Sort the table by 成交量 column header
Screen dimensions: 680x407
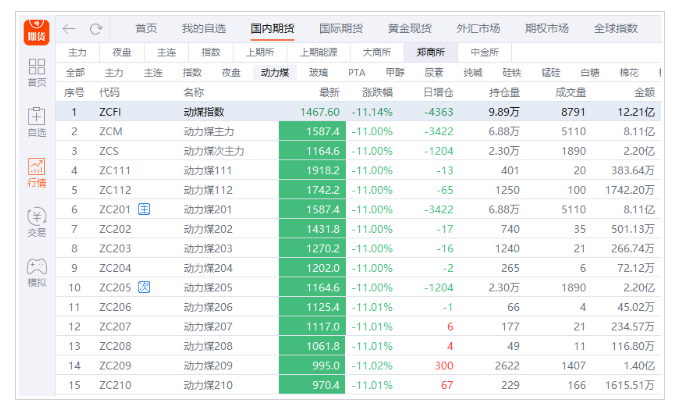coord(570,92)
